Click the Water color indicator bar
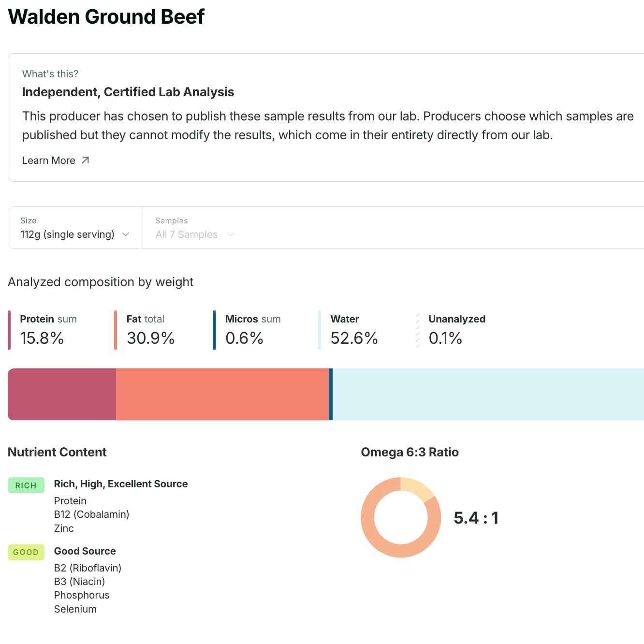Image resolution: width=644 pixels, height=644 pixels. click(x=320, y=330)
